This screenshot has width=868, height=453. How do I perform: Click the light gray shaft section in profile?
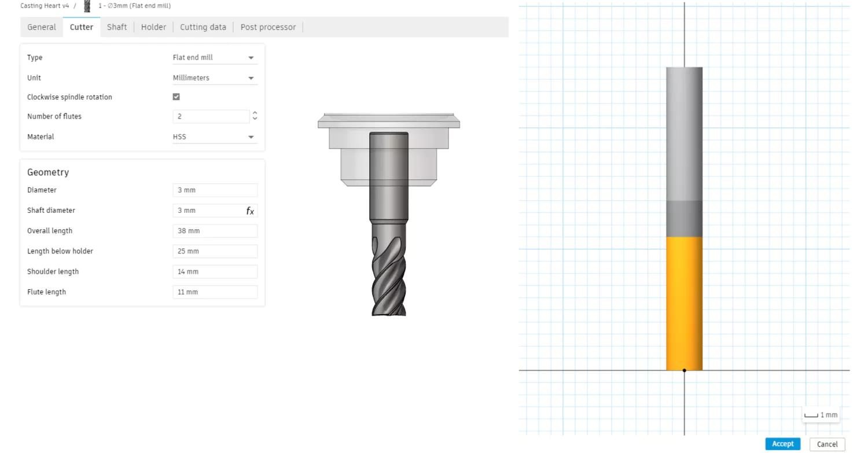point(684,134)
